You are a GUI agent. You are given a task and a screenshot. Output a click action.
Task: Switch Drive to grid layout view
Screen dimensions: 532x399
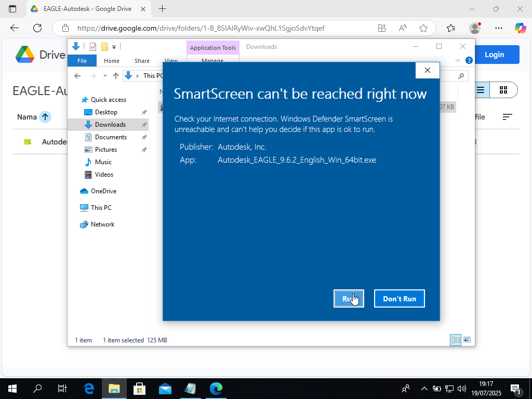pos(503,90)
